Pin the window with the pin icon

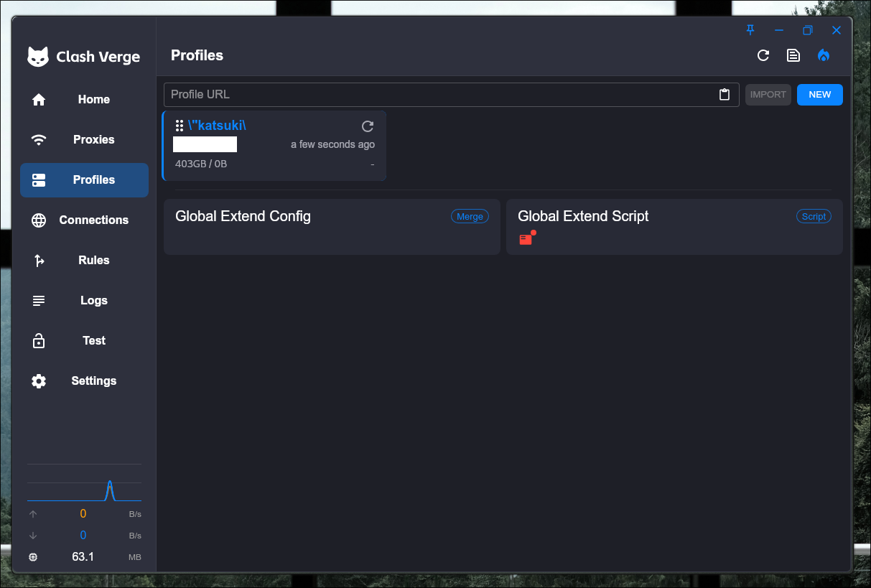coord(750,30)
